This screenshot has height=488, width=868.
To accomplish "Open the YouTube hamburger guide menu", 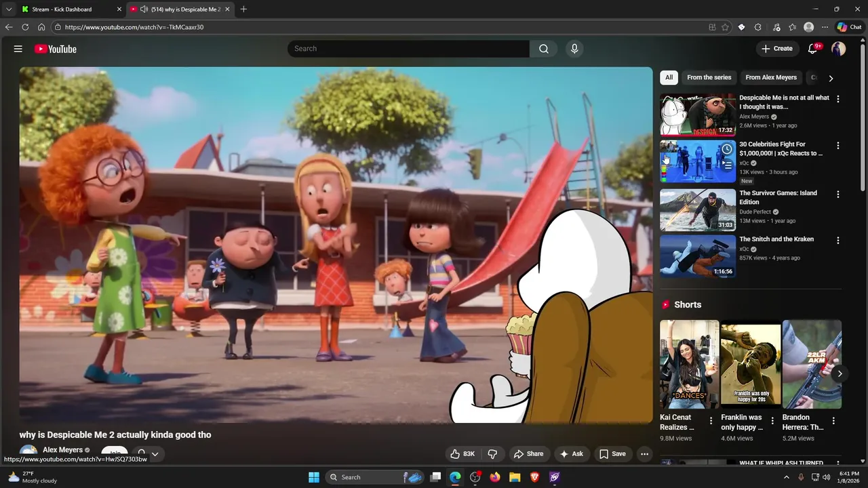I will pos(18,49).
